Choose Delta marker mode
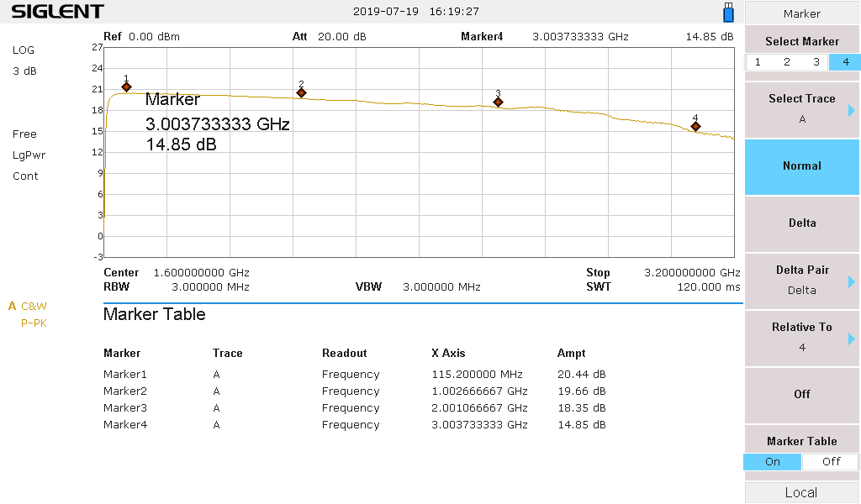 point(801,223)
